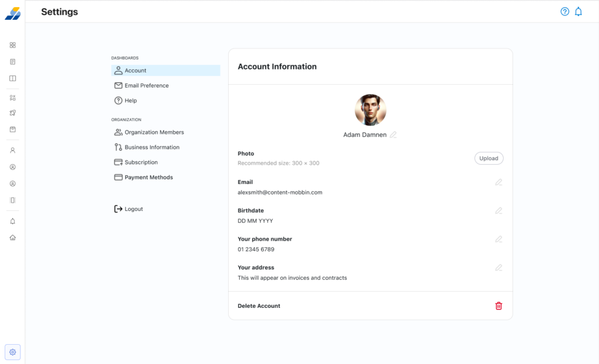
Task: Open the dashboard grid icon in left sidebar
Action: [13, 45]
